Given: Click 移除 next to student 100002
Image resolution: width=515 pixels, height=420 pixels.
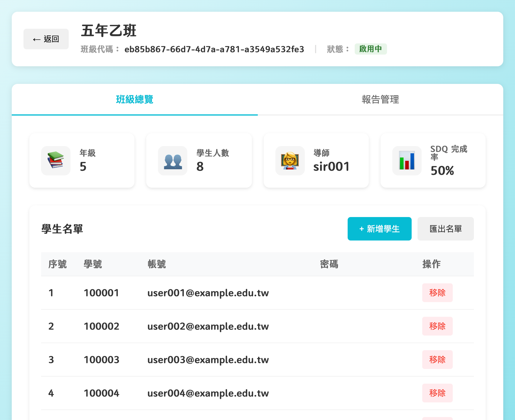Looking at the screenshot, I should click(x=437, y=326).
